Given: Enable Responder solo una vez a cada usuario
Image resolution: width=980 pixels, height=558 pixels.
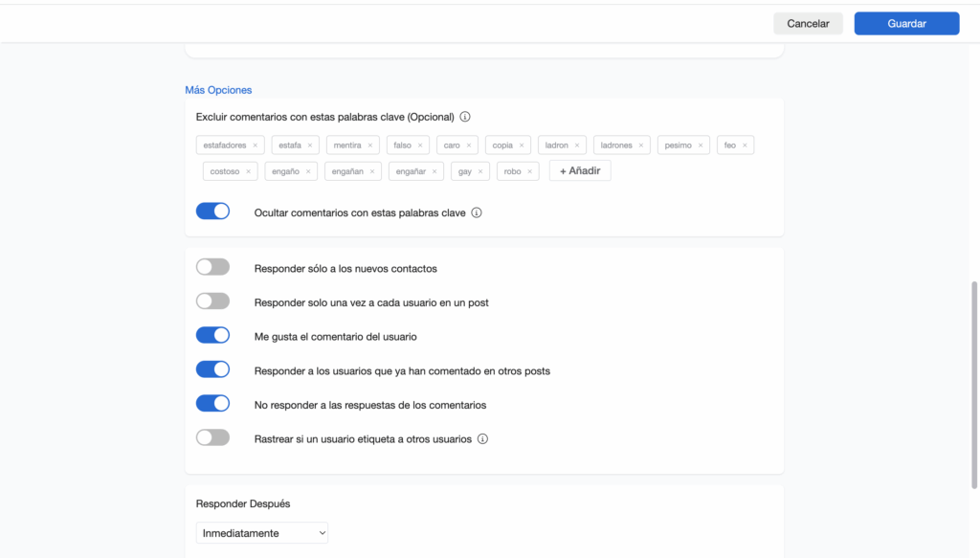Looking at the screenshot, I should click(212, 301).
